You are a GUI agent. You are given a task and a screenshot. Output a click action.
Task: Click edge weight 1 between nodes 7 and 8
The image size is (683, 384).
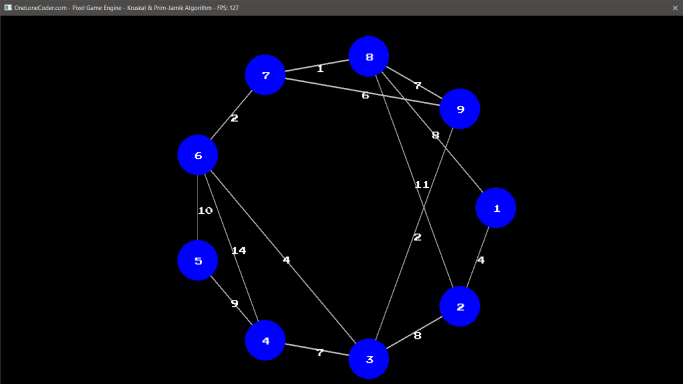point(320,69)
